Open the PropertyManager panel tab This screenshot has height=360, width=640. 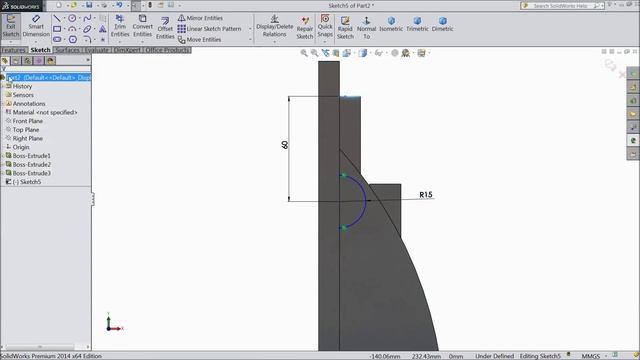[16, 60]
